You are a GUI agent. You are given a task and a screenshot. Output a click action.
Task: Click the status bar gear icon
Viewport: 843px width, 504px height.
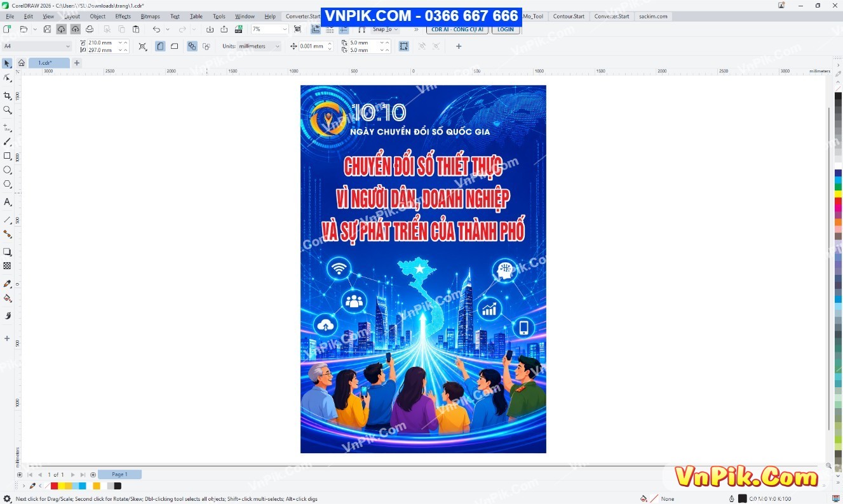(x=7, y=499)
